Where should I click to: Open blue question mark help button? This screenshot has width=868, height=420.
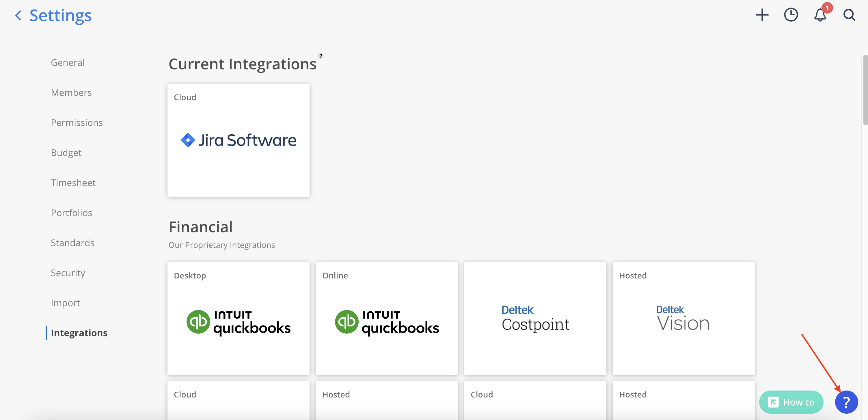(x=846, y=402)
